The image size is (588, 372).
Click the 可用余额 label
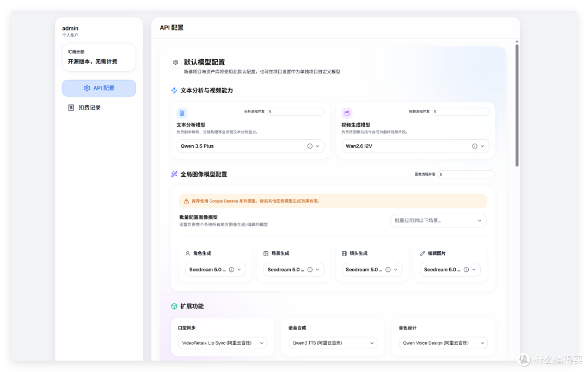(x=76, y=52)
